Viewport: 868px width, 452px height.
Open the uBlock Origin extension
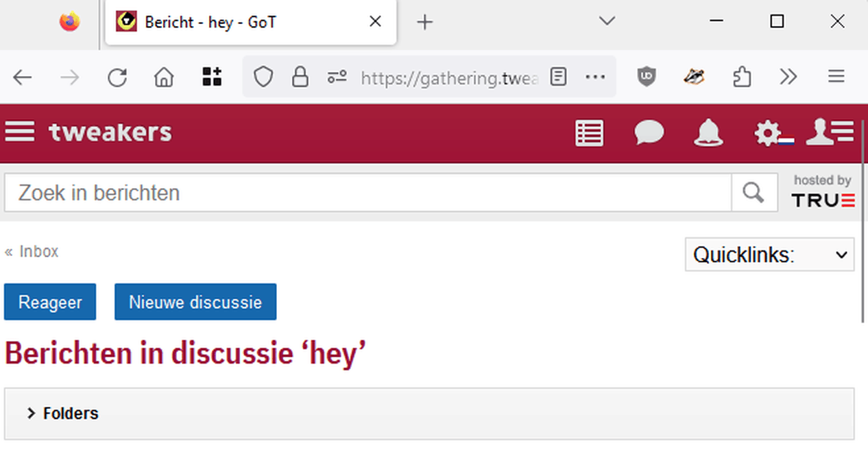pos(646,77)
